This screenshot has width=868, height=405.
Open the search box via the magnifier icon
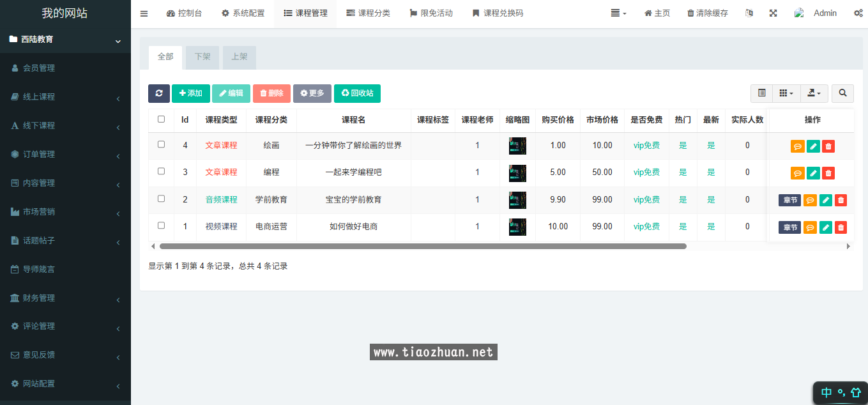tap(842, 93)
